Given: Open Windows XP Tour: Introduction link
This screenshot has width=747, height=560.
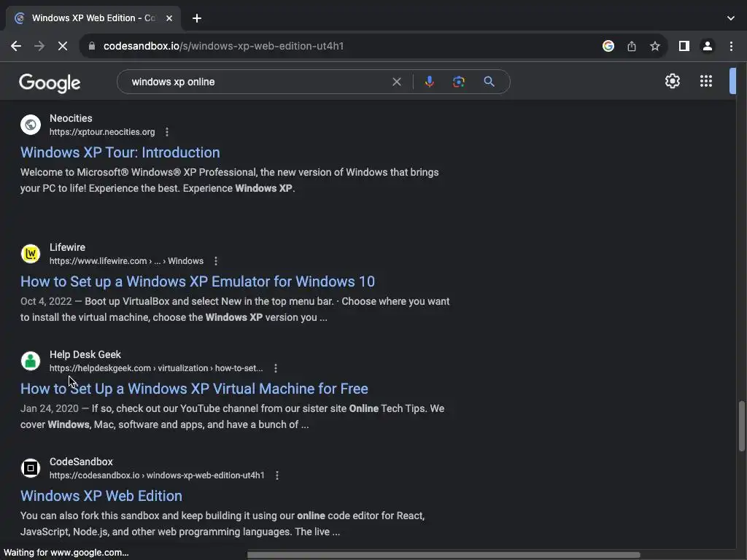Looking at the screenshot, I should point(120,152).
